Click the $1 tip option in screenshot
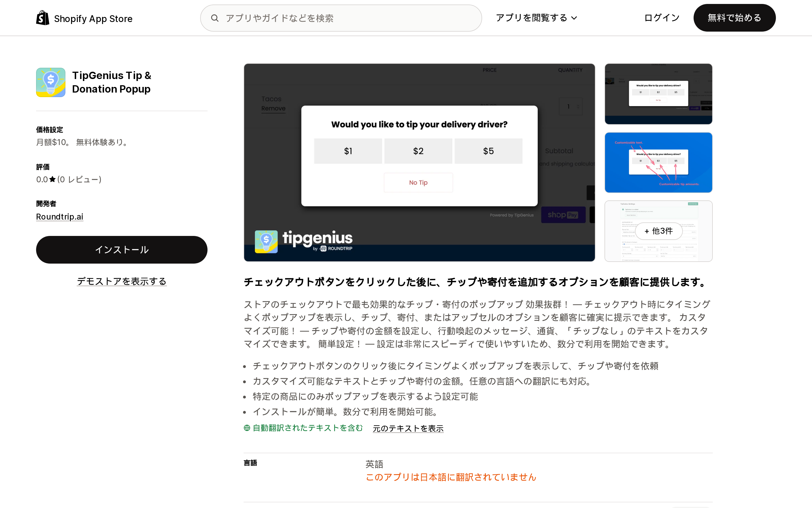The width and height of the screenshot is (812, 508). pyautogui.click(x=348, y=151)
